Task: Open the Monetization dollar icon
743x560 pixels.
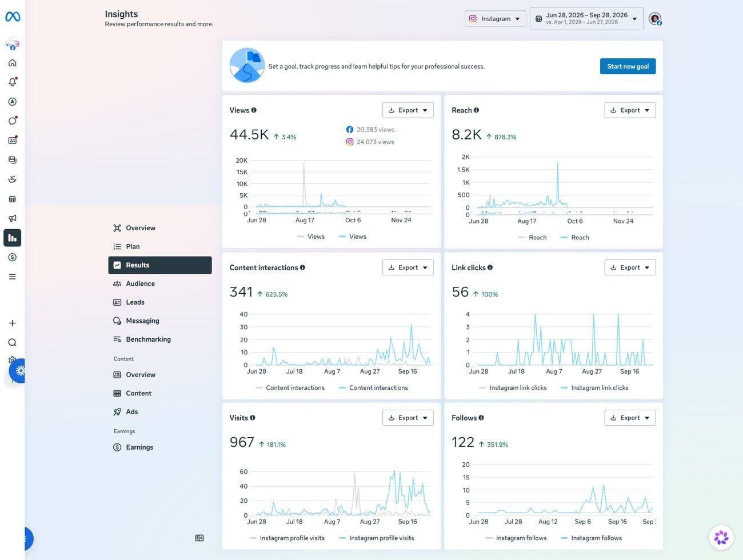Action: tap(13, 257)
